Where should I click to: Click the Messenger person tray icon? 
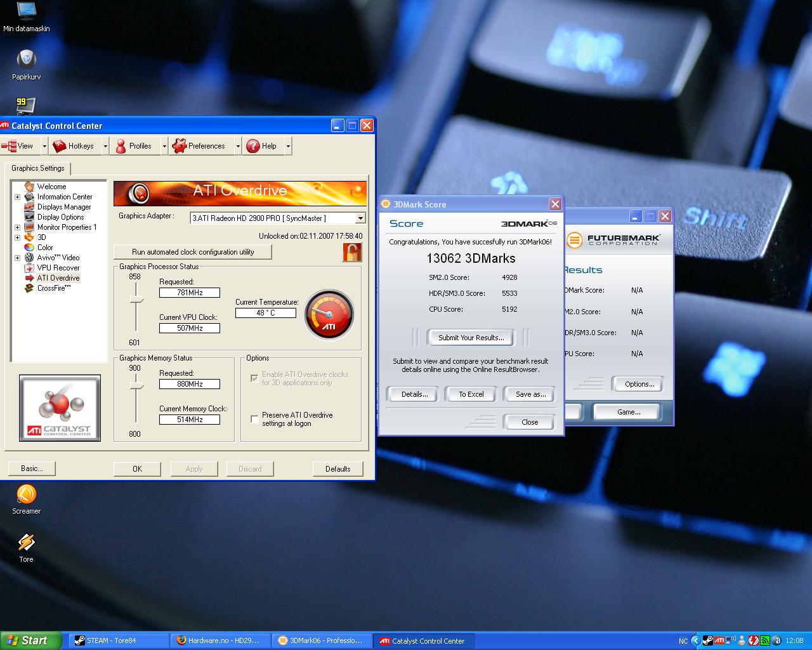pyautogui.click(x=742, y=640)
